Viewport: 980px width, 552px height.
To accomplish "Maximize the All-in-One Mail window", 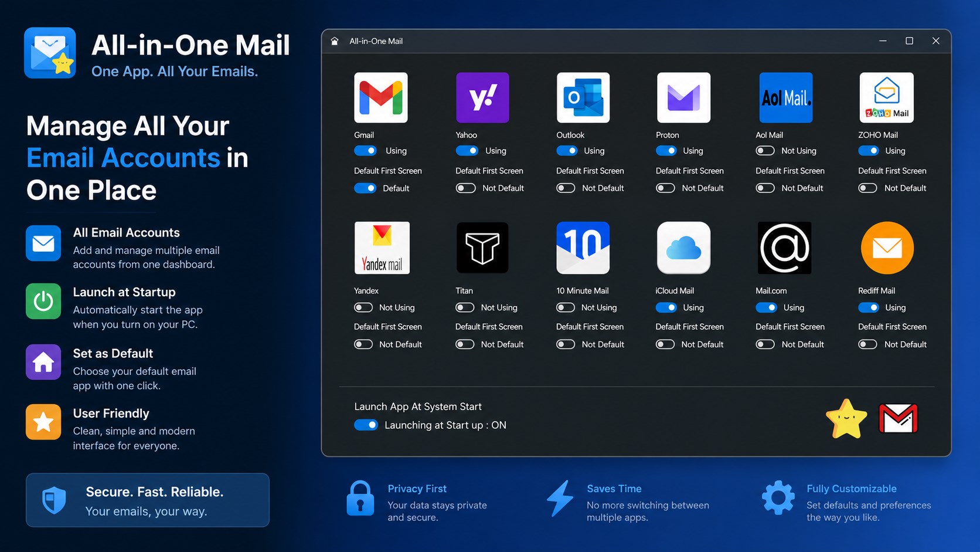I will click(x=909, y=41).
